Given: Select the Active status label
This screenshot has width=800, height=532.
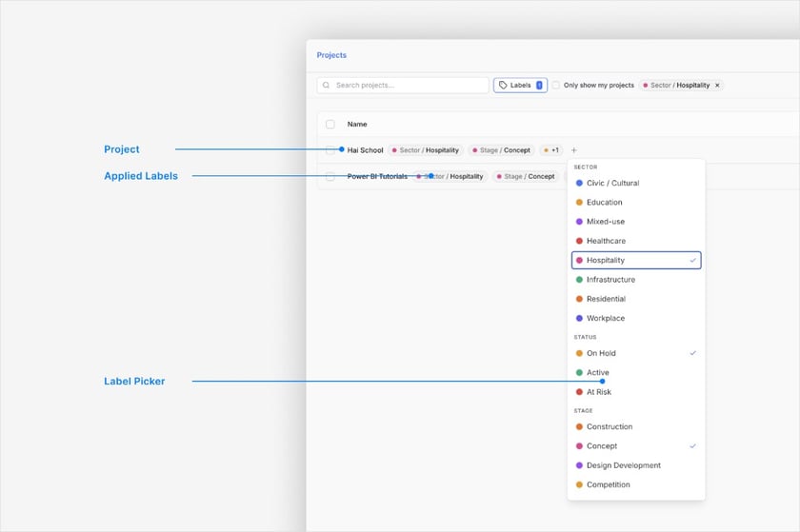Looking at the screenshot, I should [x=636, y=372].
